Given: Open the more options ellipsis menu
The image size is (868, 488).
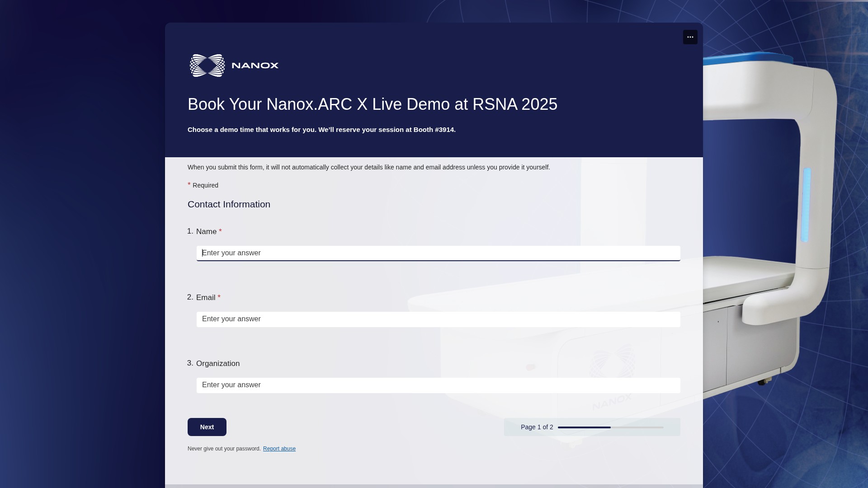Looking at the screenshot, I should [690, 37].
